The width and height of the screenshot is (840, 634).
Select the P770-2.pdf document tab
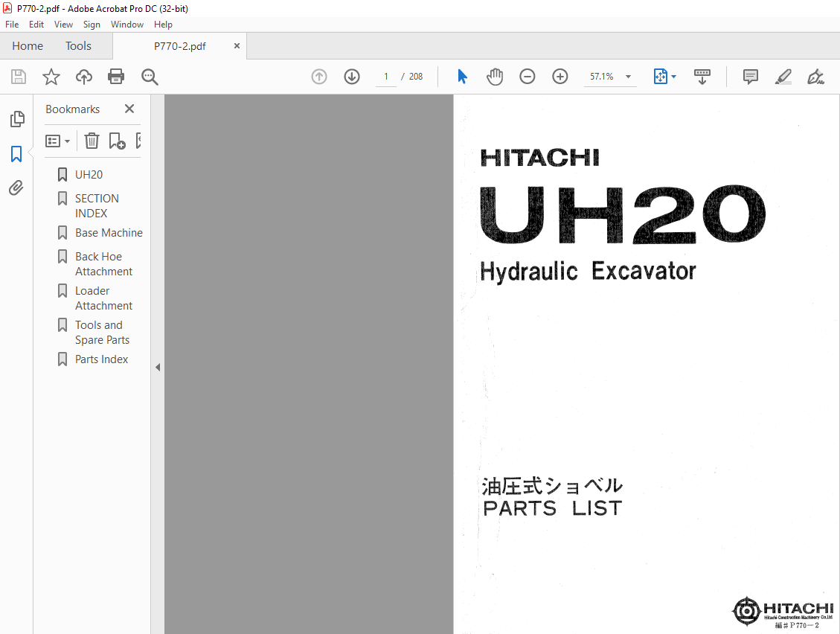pyautogui.click(x=179, y=46)
